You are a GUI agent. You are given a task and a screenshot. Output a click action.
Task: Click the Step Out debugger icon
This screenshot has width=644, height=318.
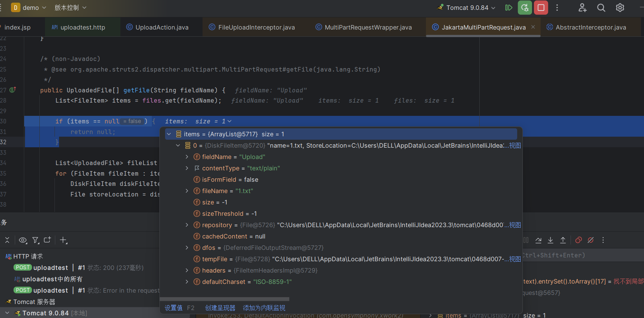pyautogui.click(x=563, y=240)
